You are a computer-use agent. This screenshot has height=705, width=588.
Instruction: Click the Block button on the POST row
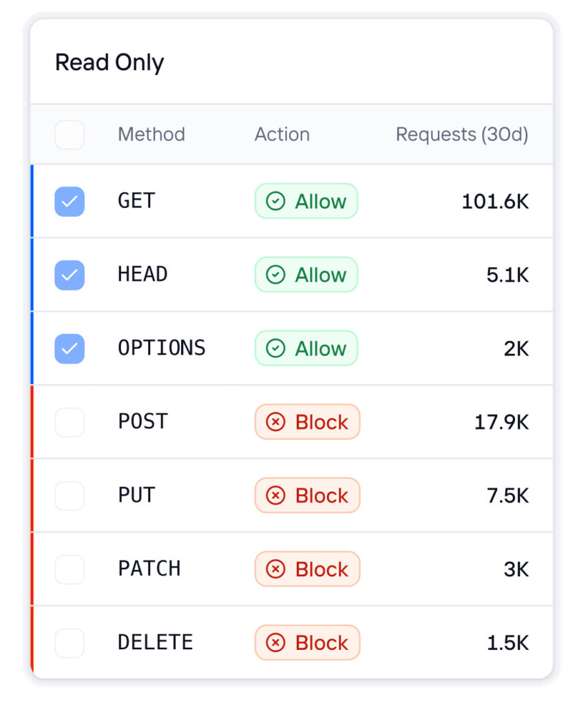click(x=307, y=421)
